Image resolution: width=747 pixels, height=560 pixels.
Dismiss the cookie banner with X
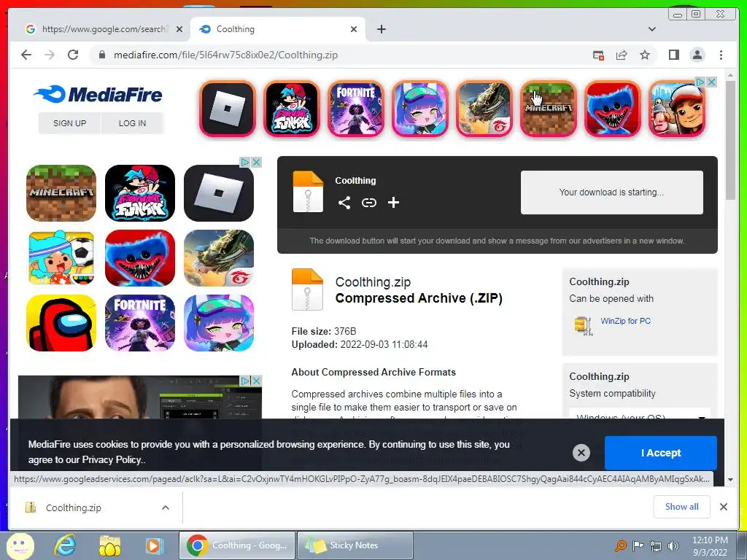pos(581,453)
